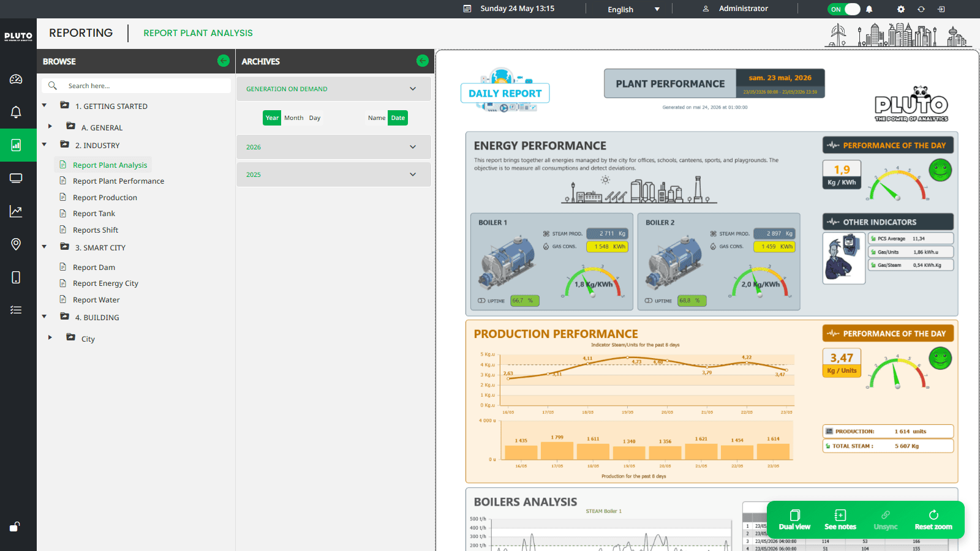The width and height of the screenshot is (980, 551).
Task: Expand the 2026 archive section
Action: click(x=334, y=147)
